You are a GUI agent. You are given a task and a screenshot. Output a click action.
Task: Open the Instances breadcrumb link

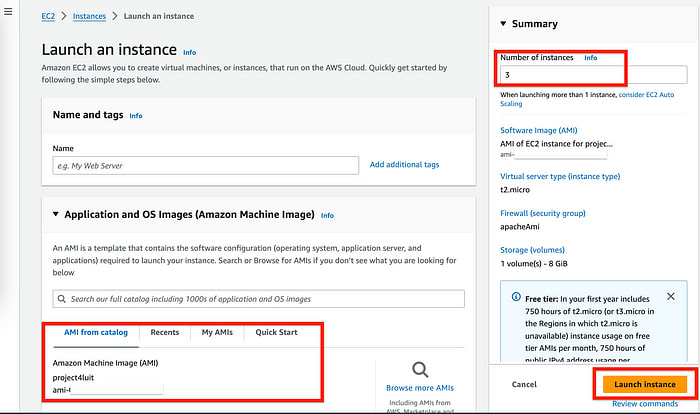tap(89, 17)
